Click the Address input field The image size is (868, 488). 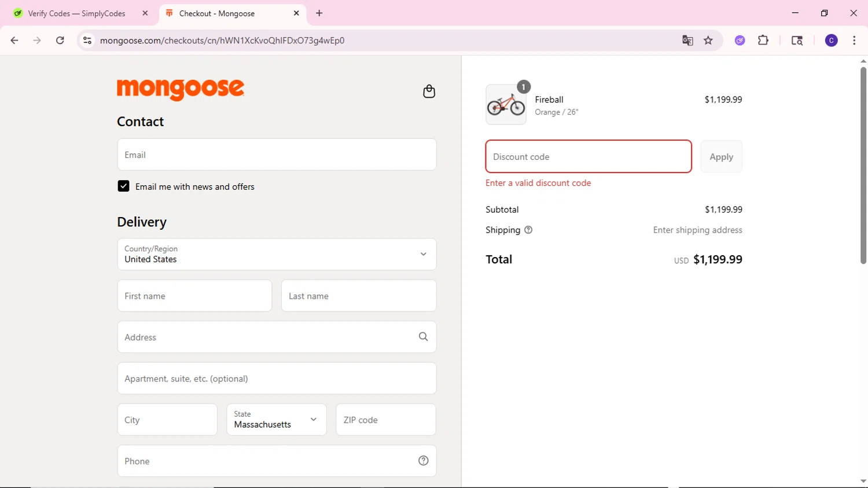click(277, 337)
